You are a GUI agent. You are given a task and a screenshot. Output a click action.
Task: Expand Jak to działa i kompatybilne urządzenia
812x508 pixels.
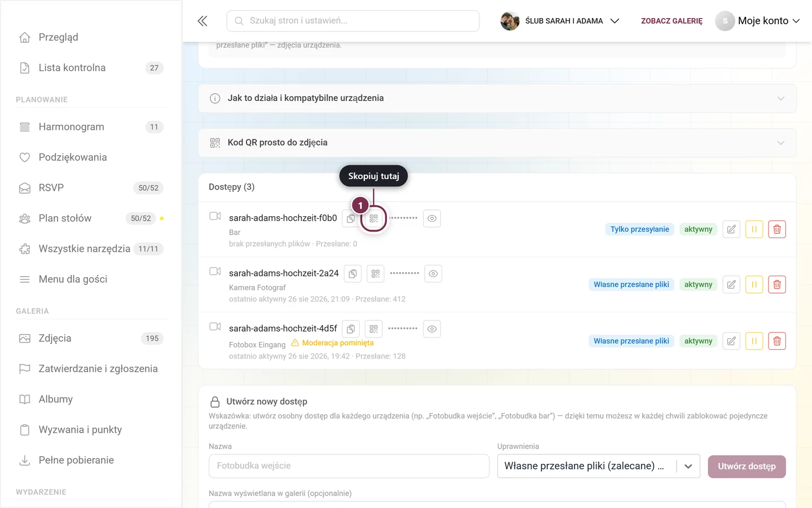[x=497, y=98]
